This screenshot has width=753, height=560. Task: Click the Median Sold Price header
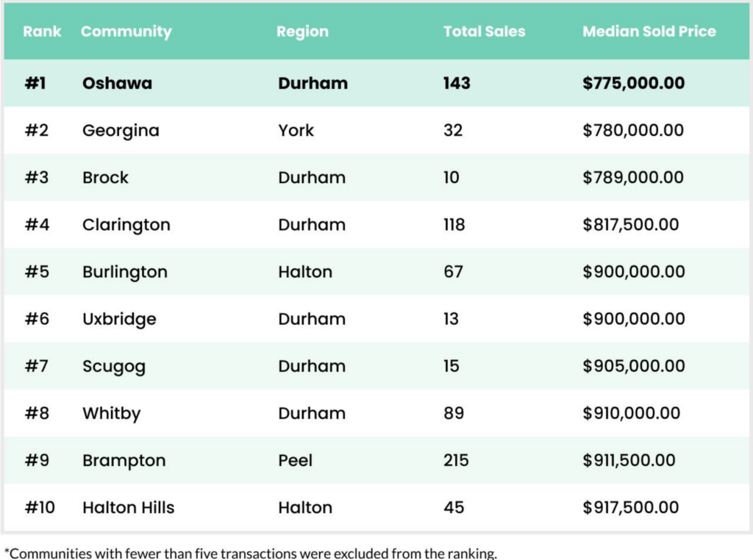(649, 32)
